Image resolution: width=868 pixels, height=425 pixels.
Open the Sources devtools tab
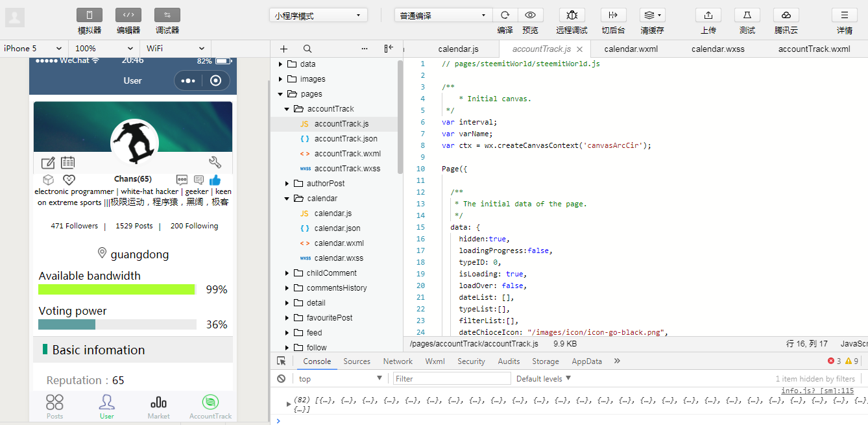coord(357,361)
